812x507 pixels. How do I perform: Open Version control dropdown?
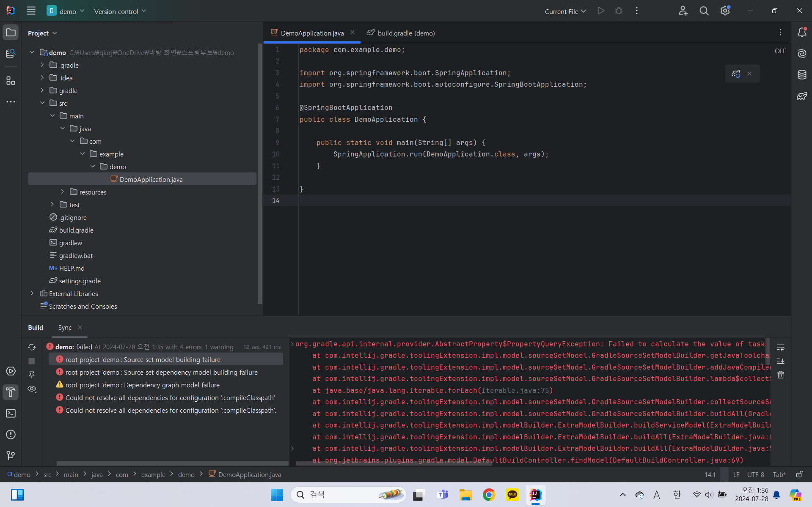point(120,11)
